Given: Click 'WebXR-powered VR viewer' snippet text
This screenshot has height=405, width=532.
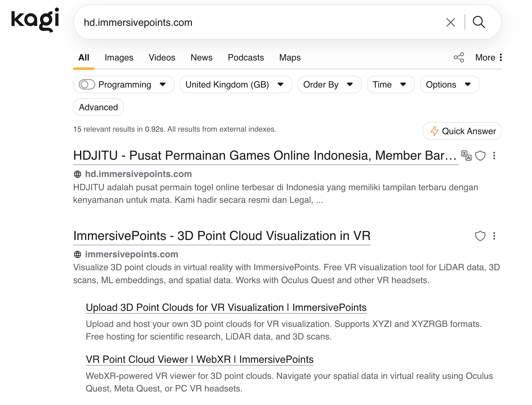Looking at the screenshot, I should pos(289,382).
